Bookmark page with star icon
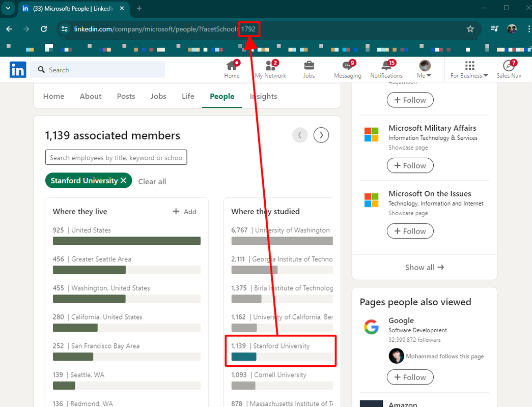532x407 pixels. pos(470,29)
